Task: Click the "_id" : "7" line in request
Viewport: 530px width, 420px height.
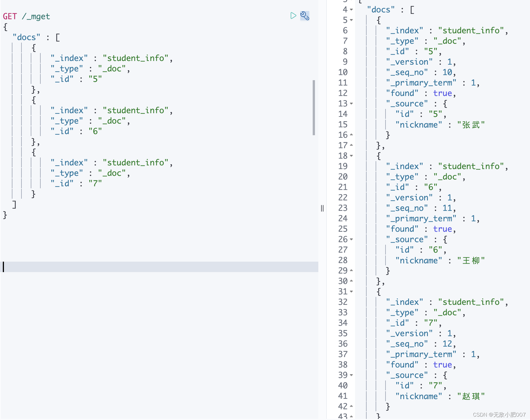Action: (x=76, y=183)
